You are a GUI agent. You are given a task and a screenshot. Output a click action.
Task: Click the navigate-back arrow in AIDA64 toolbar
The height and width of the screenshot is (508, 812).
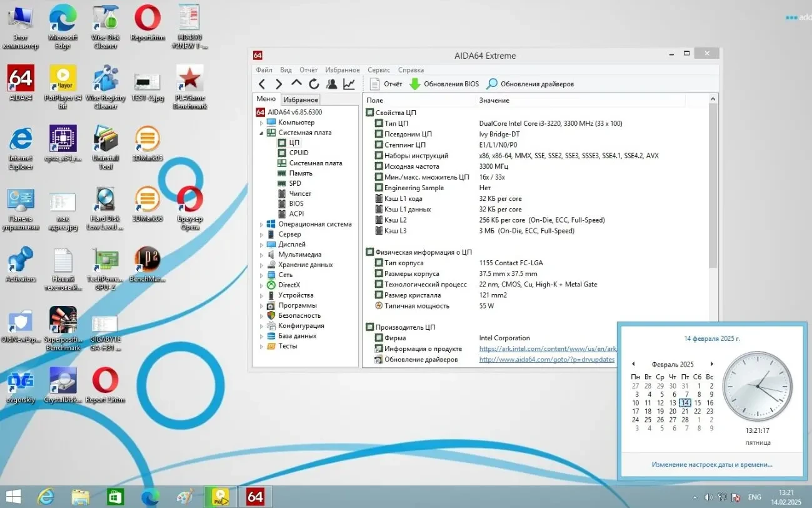coord(262,83)
